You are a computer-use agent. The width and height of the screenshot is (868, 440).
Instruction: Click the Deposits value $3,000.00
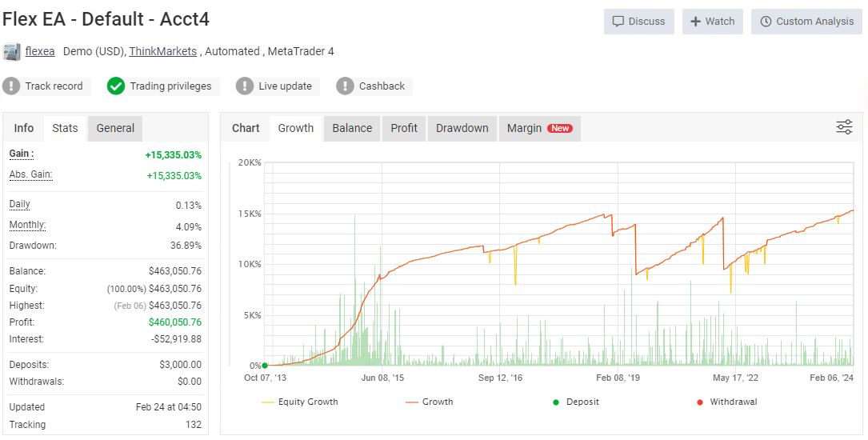(x=181, y=365)
